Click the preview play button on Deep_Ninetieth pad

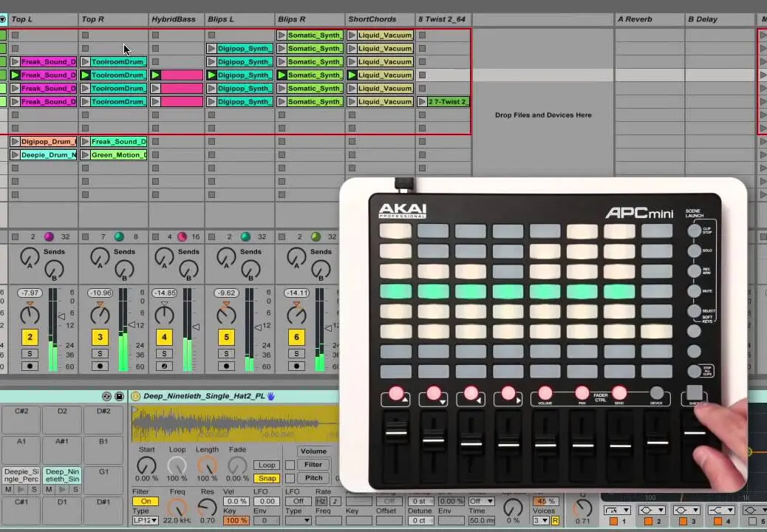(62, 489)
